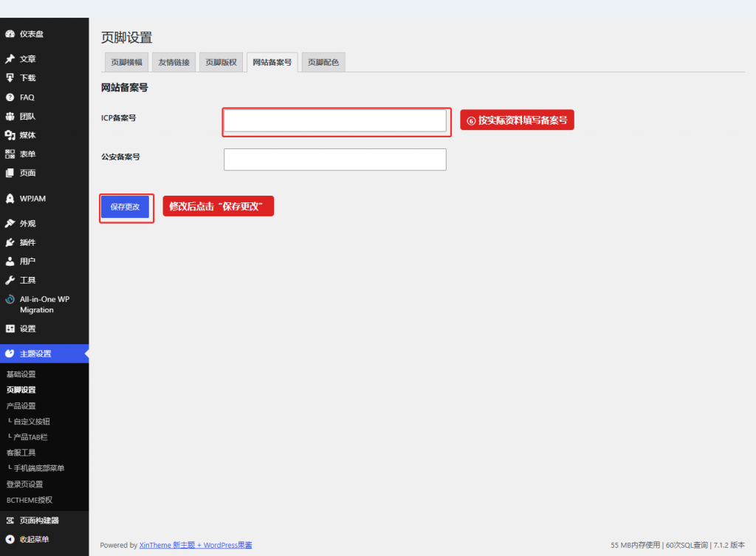Select the 网站备案号 tab

(x=272, y=62)
